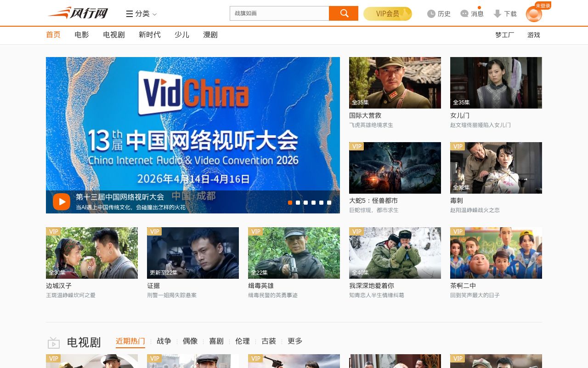Select the 喜剧 filter tab

[x=216, y=341]
